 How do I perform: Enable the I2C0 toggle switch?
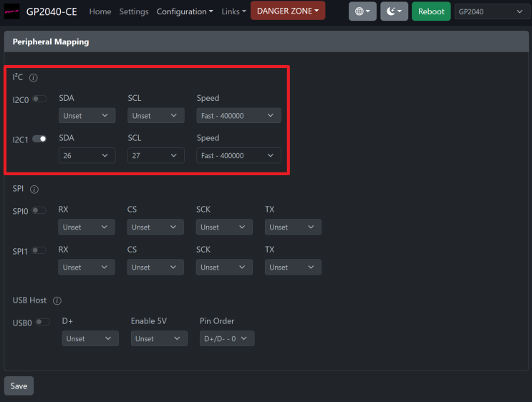(x=39, y=99)
